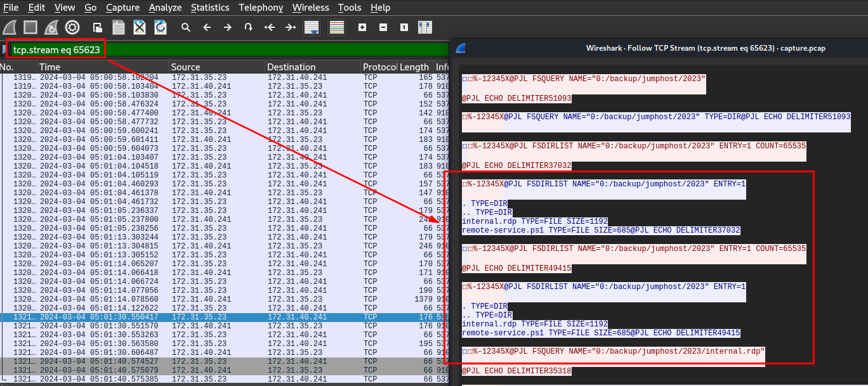The image size is (868, 386).
Task: Reset text to normal size
Action: coord(404,27)
